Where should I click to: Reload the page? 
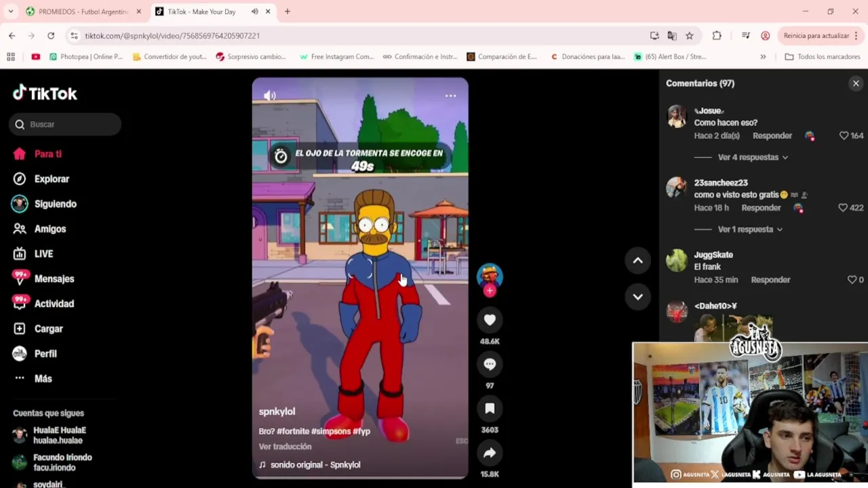[x=51, y=35]
